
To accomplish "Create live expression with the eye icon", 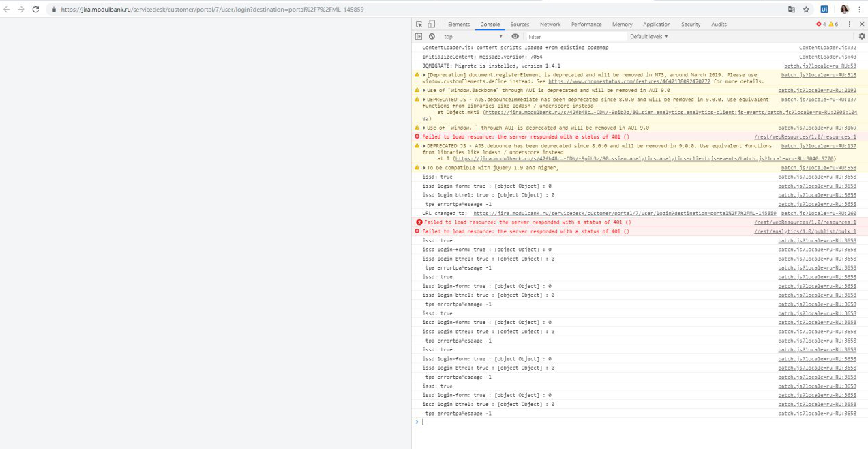I will 515,36.
